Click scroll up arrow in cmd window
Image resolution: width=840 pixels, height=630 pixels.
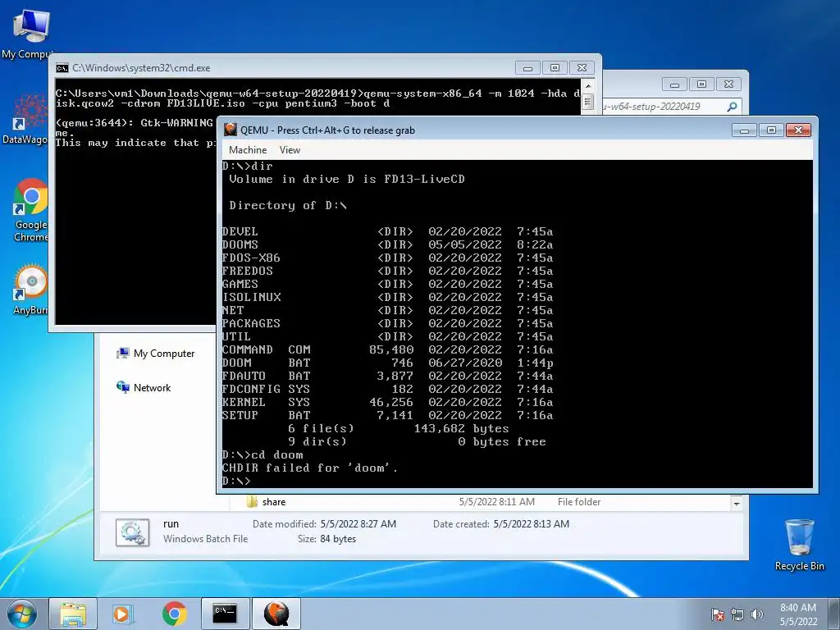click(587, 85)
